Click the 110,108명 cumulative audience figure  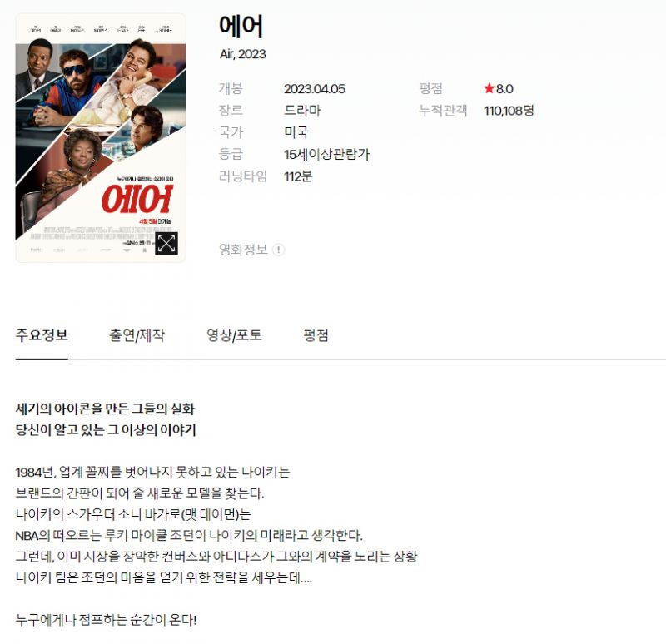[509, 111]
